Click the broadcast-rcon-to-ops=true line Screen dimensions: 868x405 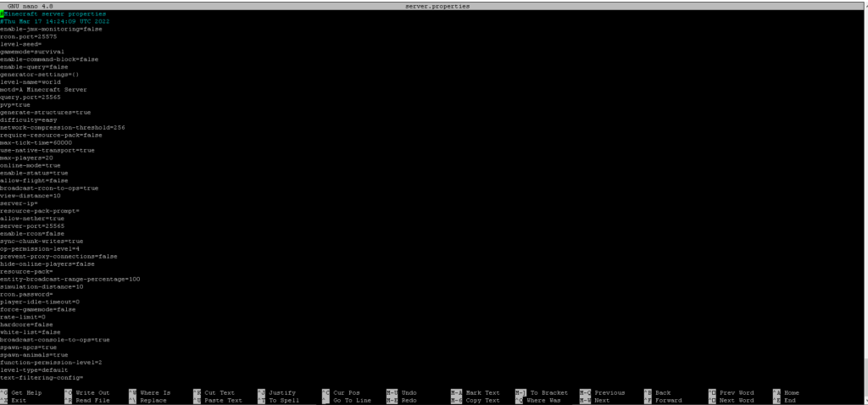pyautogui.click(x=49, y=188)
